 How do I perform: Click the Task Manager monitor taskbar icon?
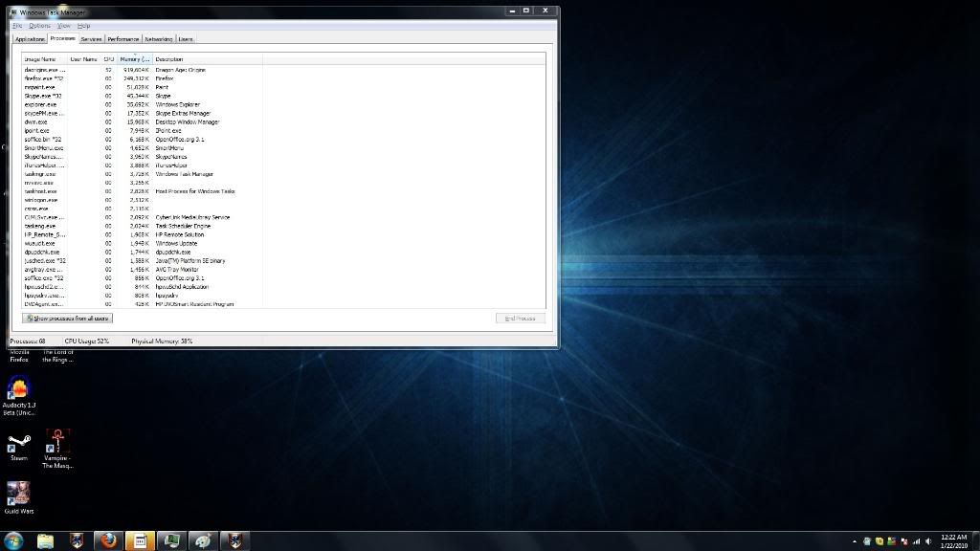pos(170,540)
